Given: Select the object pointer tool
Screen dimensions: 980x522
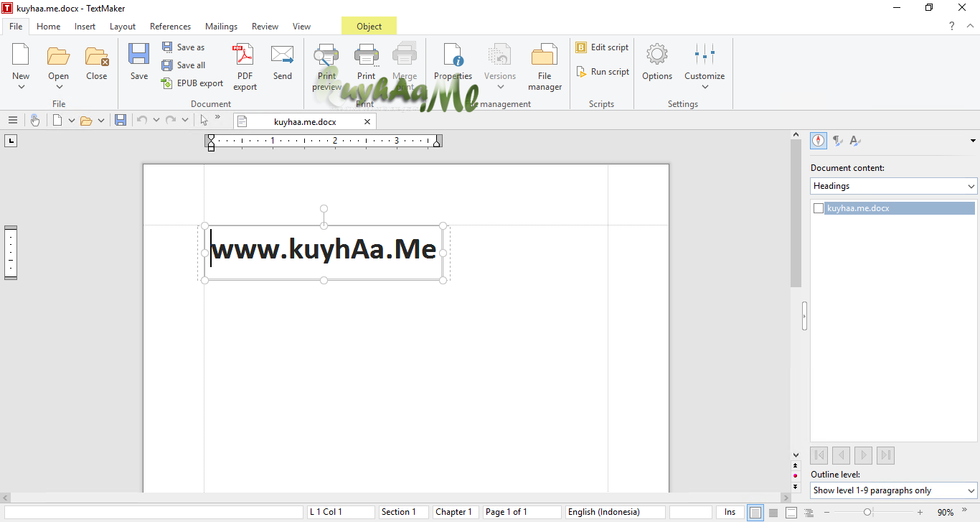Looking at the screenshot, I should pyautogui.click(x=204, y=120).
